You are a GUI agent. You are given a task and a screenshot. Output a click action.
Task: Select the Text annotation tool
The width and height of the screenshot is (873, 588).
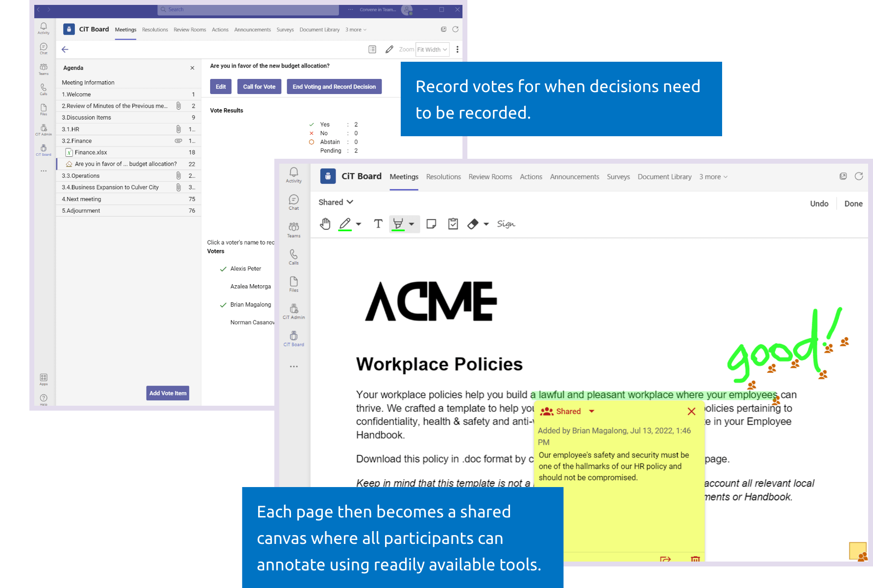(378, 224)
